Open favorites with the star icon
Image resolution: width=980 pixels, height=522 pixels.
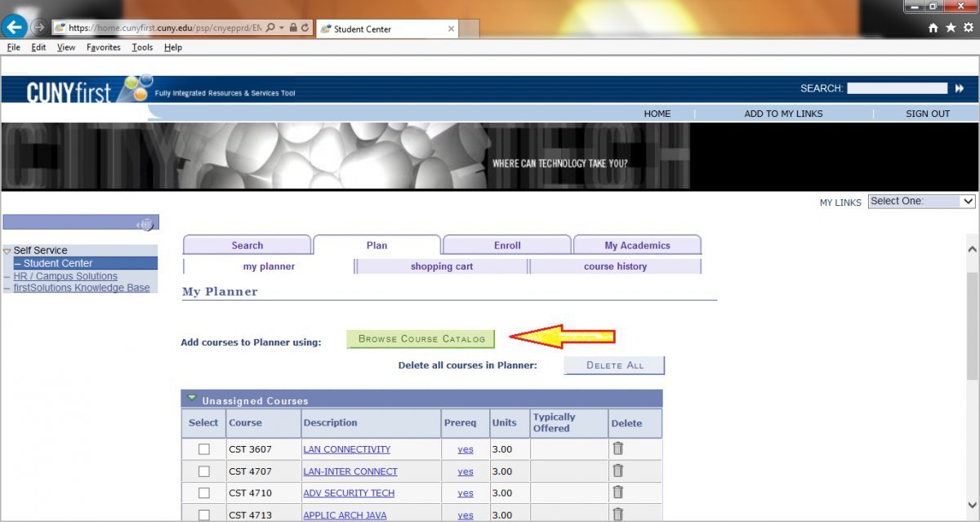tap(950, 28)
